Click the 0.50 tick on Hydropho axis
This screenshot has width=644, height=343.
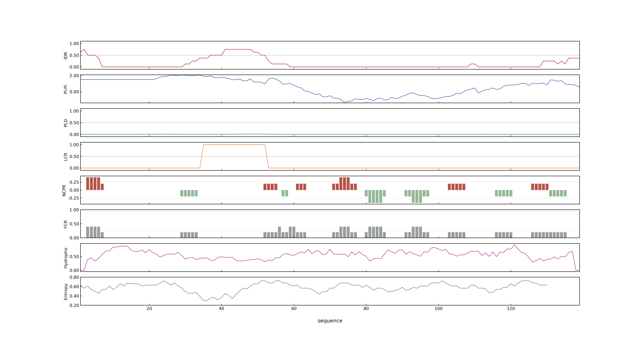[74, 257]
